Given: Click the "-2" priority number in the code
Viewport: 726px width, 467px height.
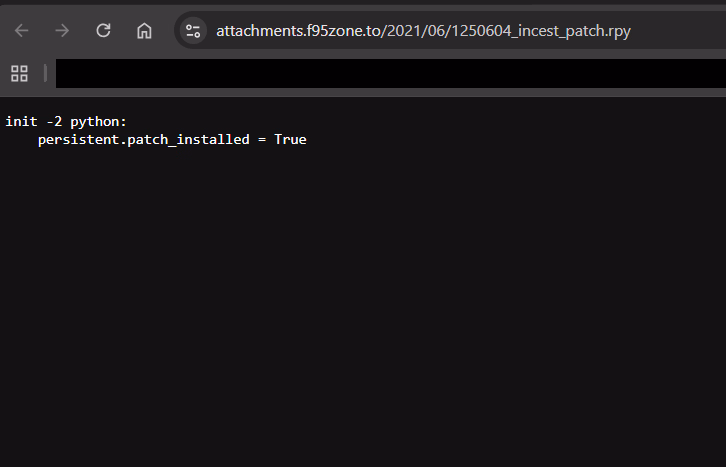Looking at the screenshot, I should pyautogui.click(x=54, y=121).
